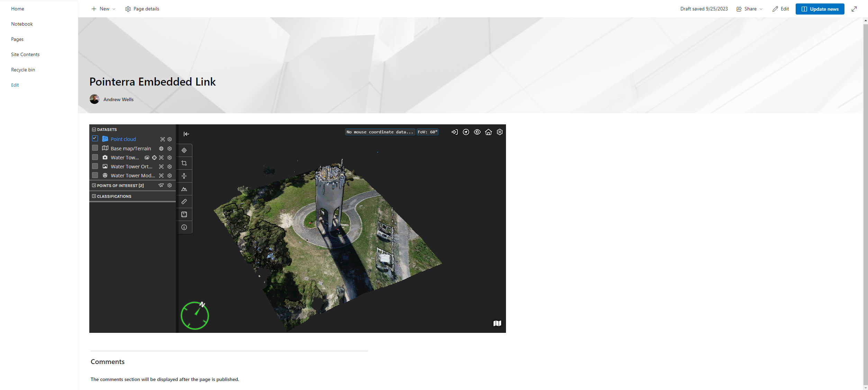The height and width of the screenshot is (390, 868).
Task: Open the Notebook page from sidebar
Action: [22, 24]
